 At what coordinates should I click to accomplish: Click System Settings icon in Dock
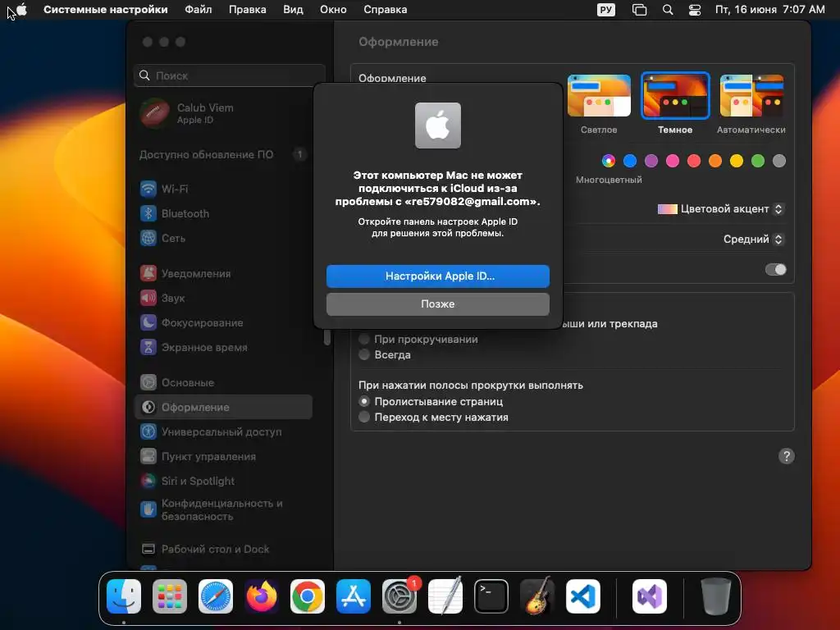399,596
